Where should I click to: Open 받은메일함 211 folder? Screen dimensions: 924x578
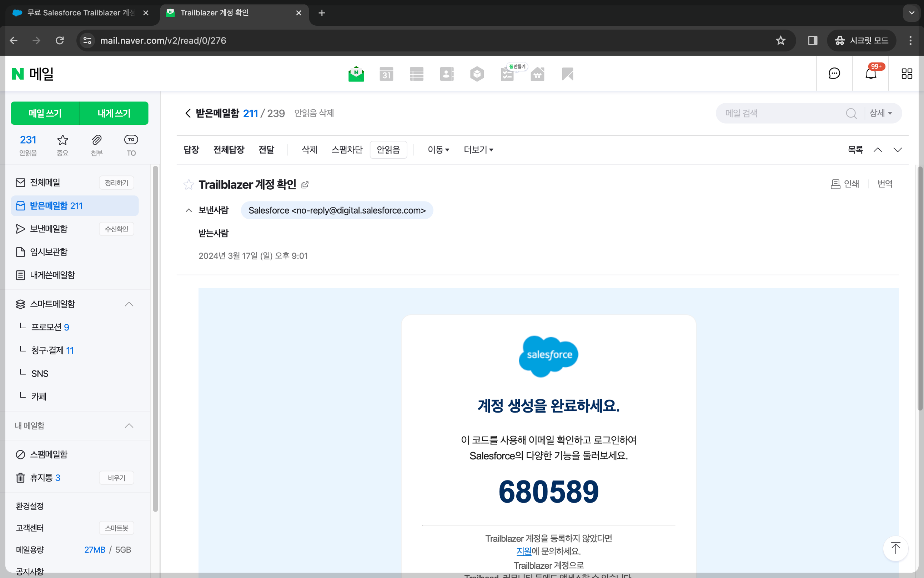click(75, 206)
